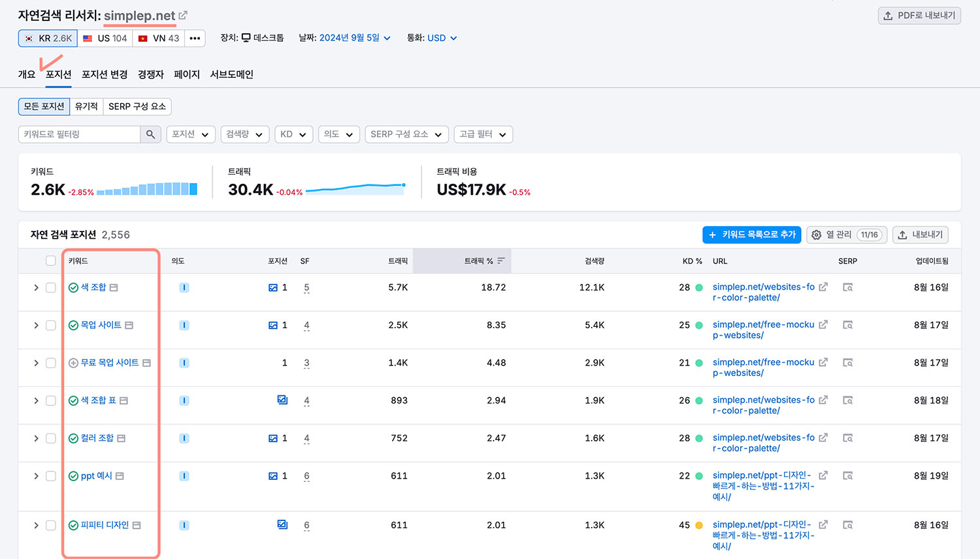Click the keyword details icon beside 목업 사이트
The width and height of the screenshot is (980, 559).
point(129,325)
